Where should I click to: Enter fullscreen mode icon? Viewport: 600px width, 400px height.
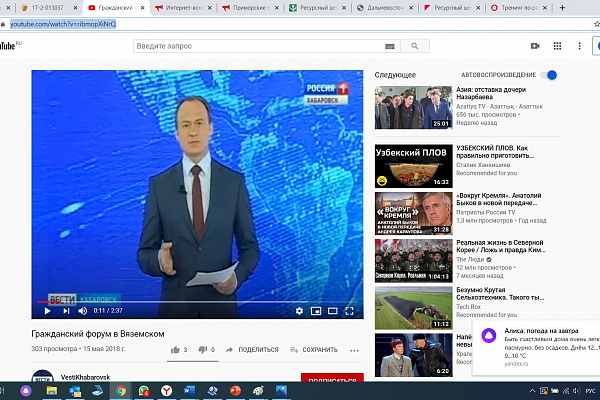[349, 311]
